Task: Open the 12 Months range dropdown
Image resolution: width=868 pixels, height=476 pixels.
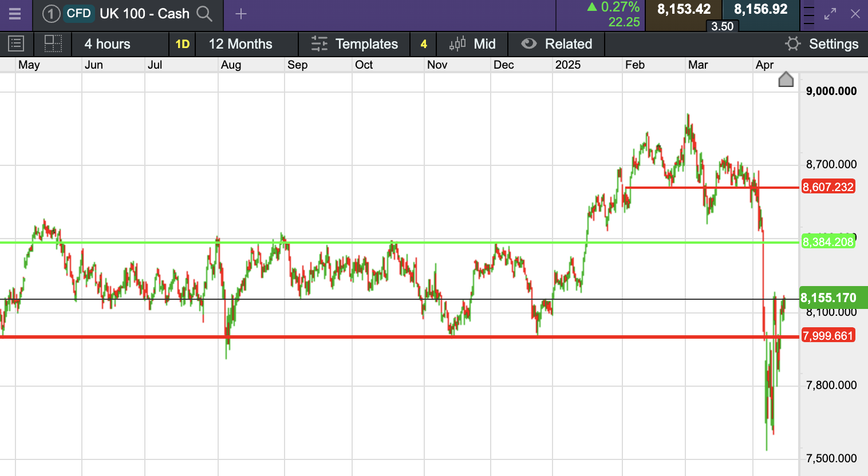Action: coord(240,44)
